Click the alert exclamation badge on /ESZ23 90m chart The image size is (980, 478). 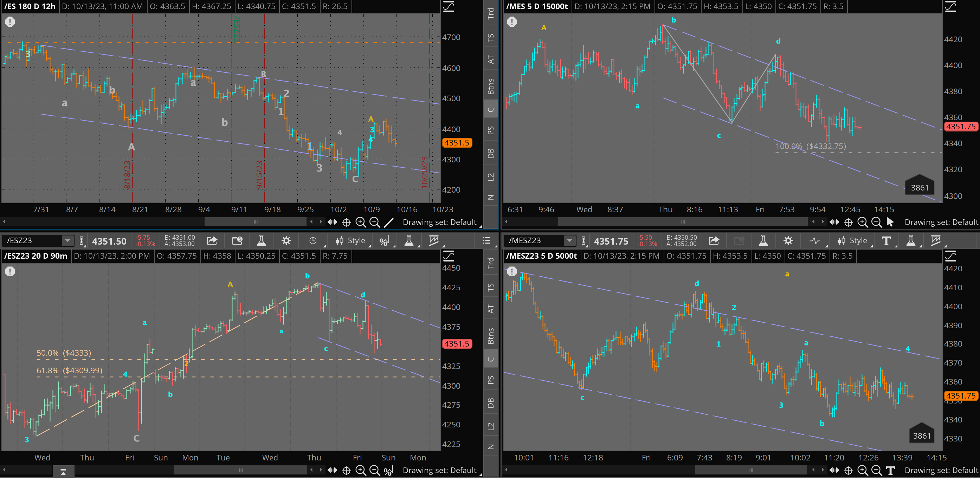click(x=10, y=272)
